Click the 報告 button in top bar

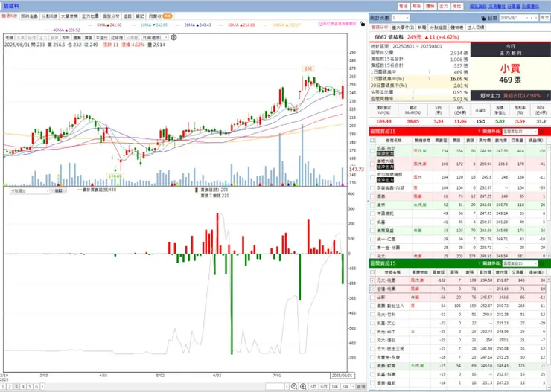417,6
